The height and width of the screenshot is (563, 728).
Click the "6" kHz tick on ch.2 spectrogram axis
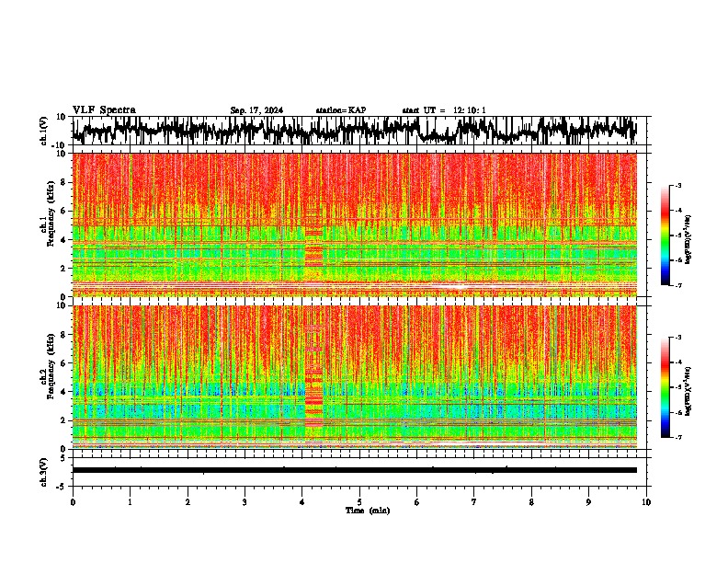[x=64, y=363]
